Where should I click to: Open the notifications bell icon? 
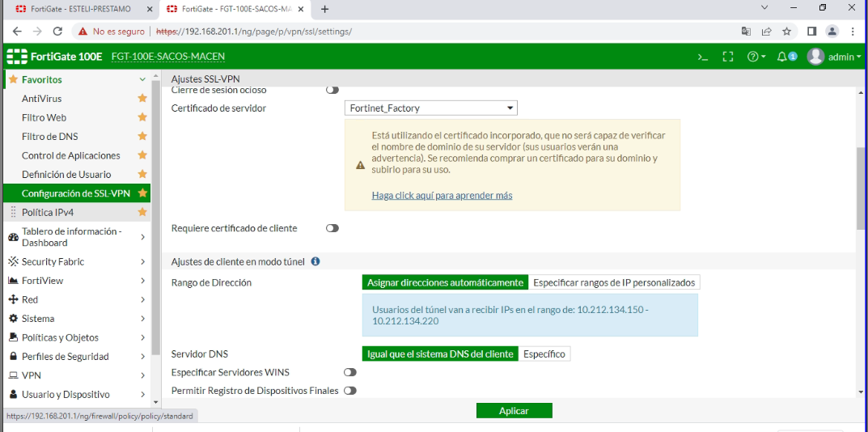pos(785,57)
